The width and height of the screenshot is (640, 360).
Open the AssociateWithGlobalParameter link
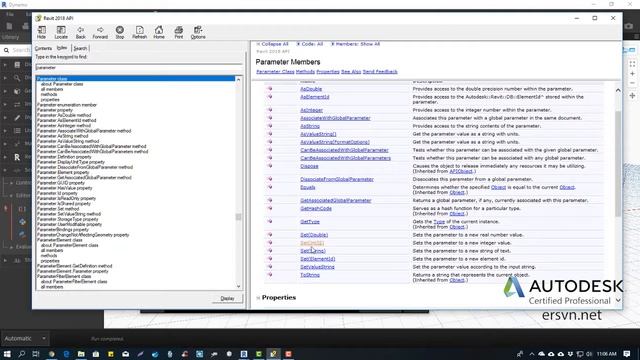coord(336,118)
